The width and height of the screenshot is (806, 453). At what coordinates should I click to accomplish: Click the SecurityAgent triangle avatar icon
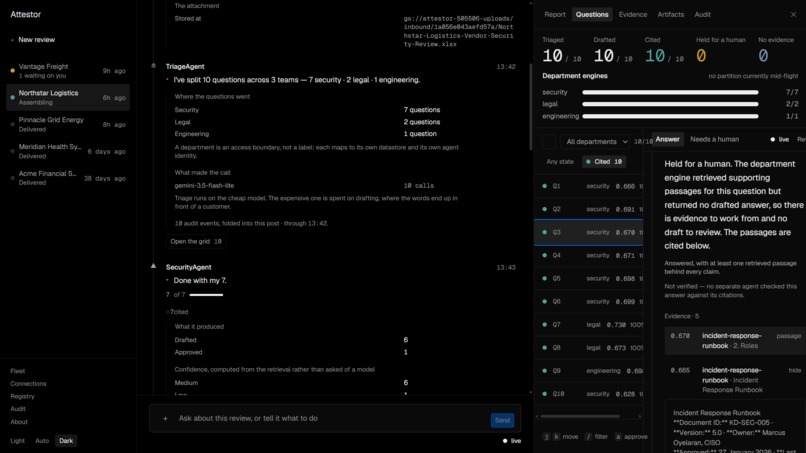click(153, 266)
